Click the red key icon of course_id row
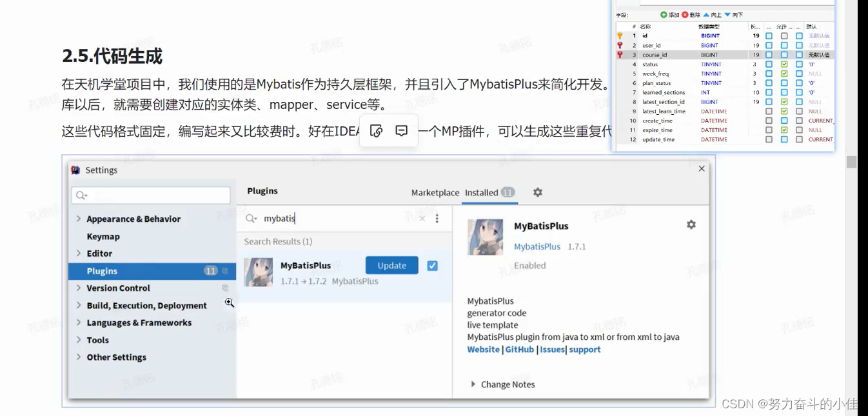Image resolution: width=868 pixels, height=416 pixels. [620, 55]
